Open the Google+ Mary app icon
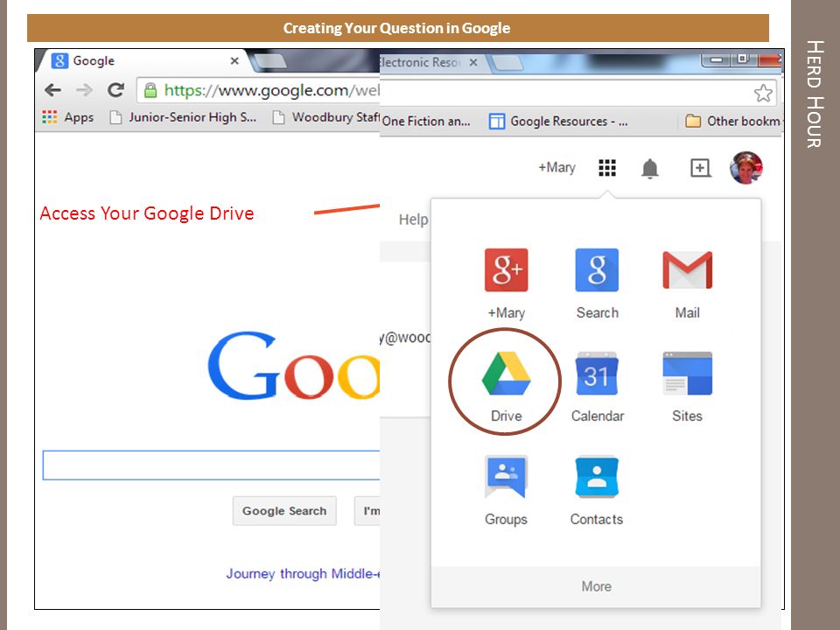Viewport: 840px width, 630px height. [507, 270]
